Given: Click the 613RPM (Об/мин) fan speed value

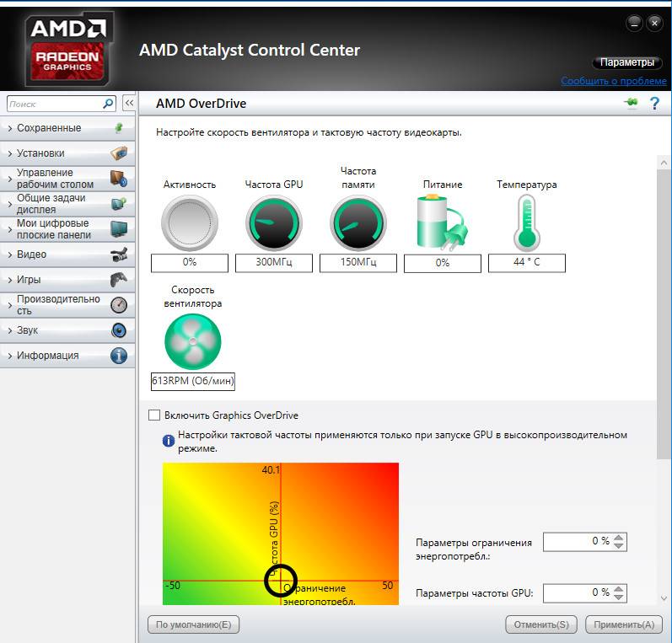Looking at the screenshot, I should coord(193,381).
